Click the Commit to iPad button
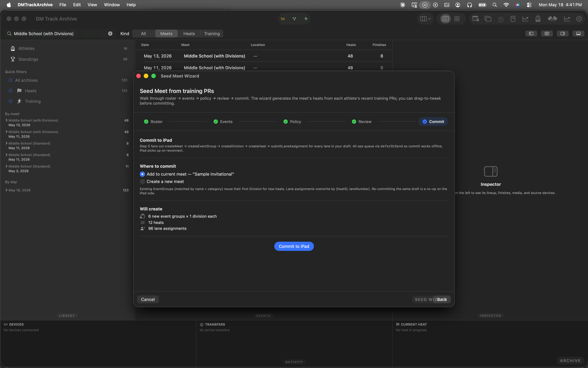588x368 pixels. [x=294, y=246]
